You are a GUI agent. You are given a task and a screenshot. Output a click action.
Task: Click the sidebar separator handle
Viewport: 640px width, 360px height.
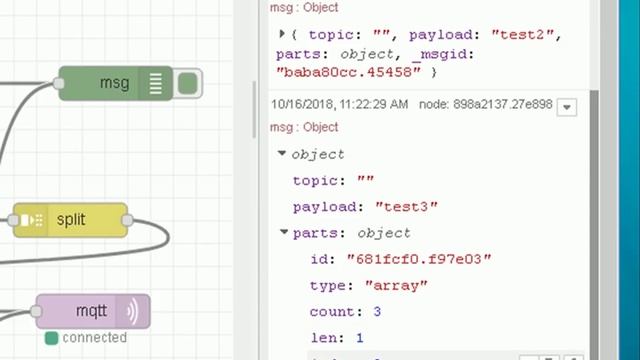point(254,109)
